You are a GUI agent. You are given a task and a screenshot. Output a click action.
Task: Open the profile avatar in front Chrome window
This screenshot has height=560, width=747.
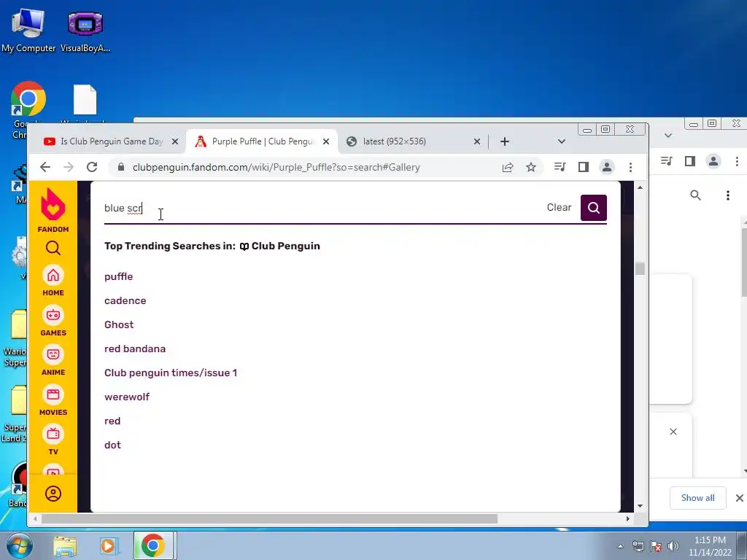coord(607,167)
